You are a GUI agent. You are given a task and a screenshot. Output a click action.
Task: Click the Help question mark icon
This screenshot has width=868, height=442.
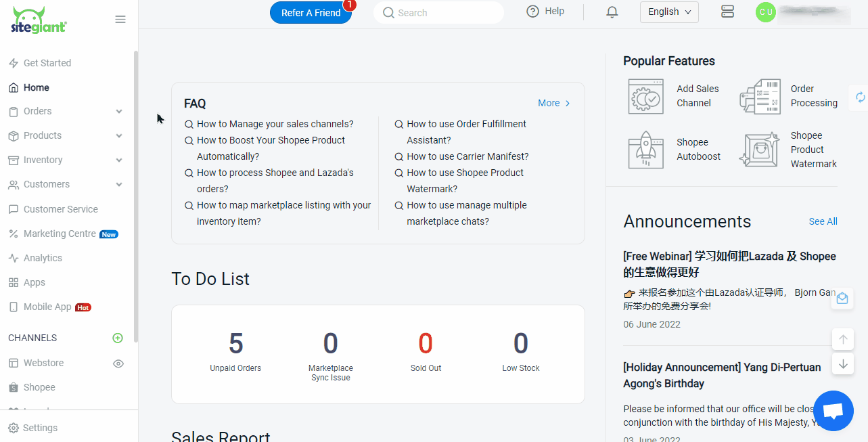532,12
